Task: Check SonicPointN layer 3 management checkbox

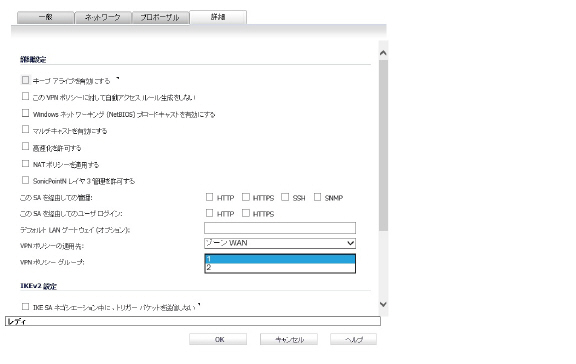Action: [25, 180]
